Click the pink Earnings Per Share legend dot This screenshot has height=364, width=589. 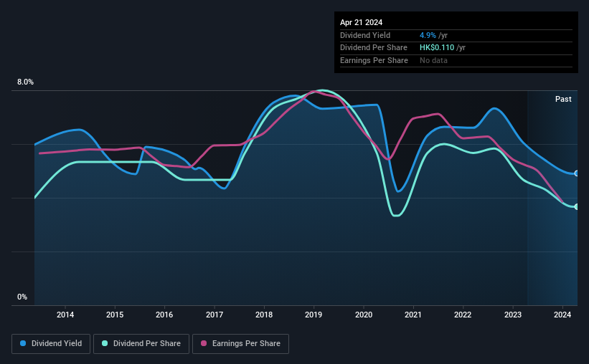click(204, 343)
